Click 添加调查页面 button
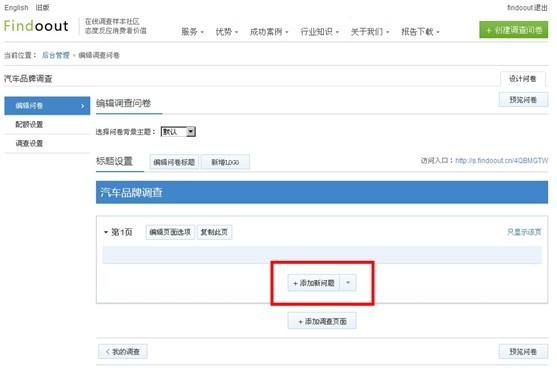557x371 pixels. tap(322, 321)
